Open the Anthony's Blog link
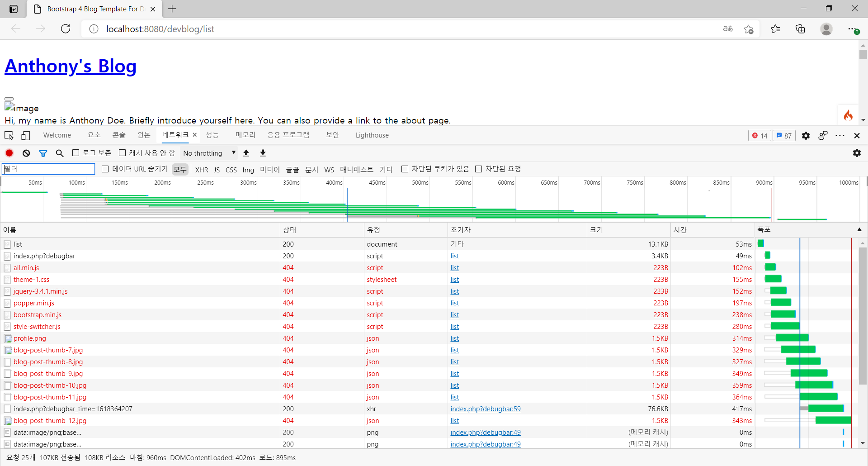The height and width of the screenshot is (466, 868). pyautogui.click(x=71, y=66)
